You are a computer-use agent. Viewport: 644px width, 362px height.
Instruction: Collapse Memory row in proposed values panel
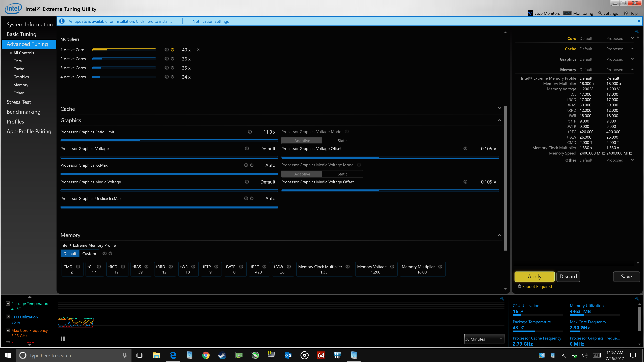pyautogui.click(x=632, y=69)
